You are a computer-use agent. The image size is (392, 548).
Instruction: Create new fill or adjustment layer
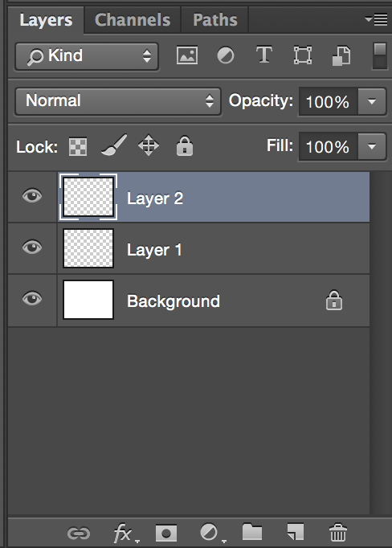(210, 534)
